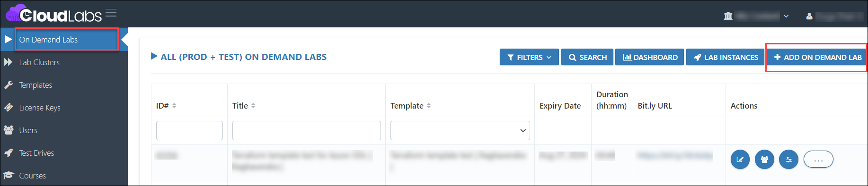The width and height of the screenshot is (868, 186).
Task: Open the more actions ellipsis button
Action: pyautogui.click(x=818, y=160)
